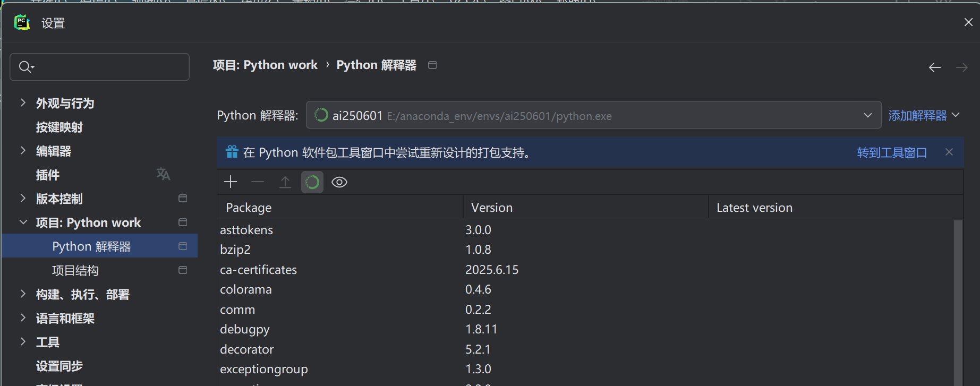Click the settings search input field
980x386 pixels.
pyautogui.click(x=100, y=67)
